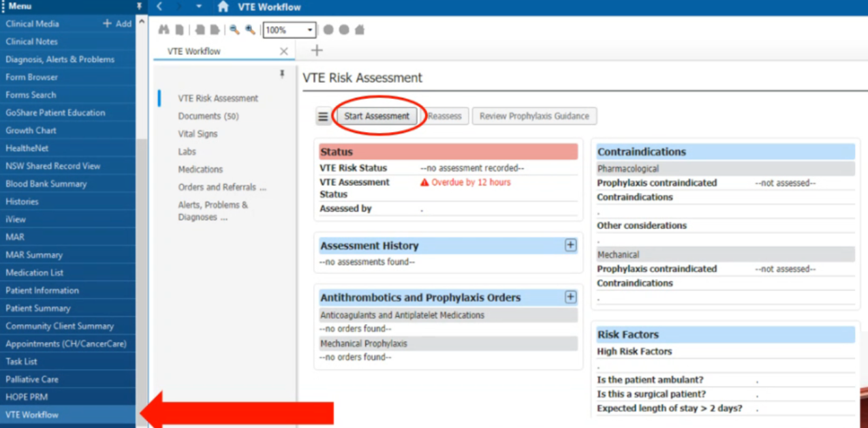Close the VTE Workflow tab
This screenshot has width=868, height=428.
pos(283,52)
